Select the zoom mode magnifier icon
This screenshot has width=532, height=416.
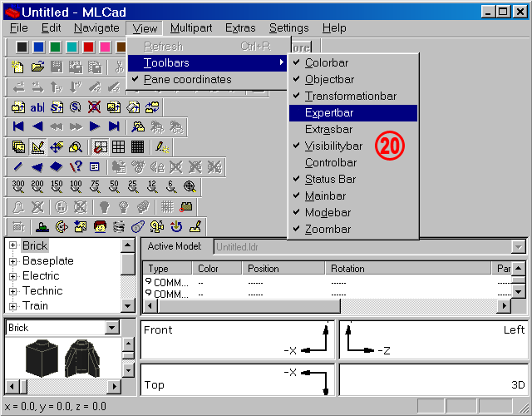pos(76,147)
